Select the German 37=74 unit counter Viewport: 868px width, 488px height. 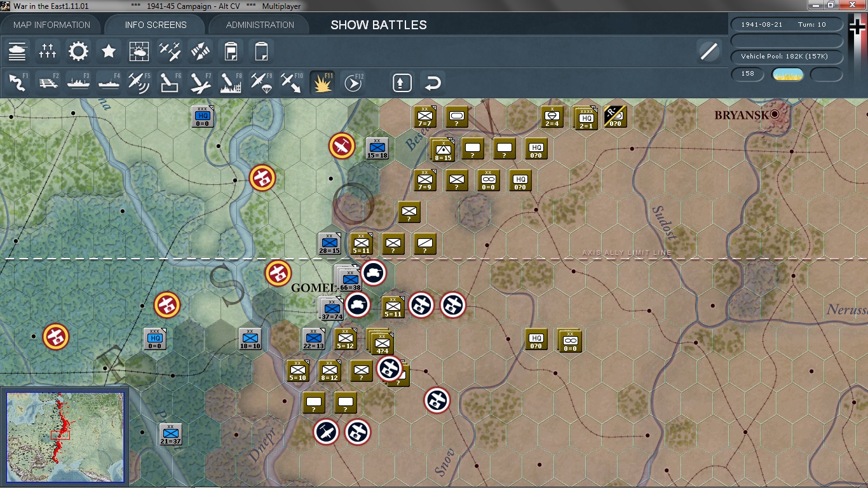pos(331,309)
